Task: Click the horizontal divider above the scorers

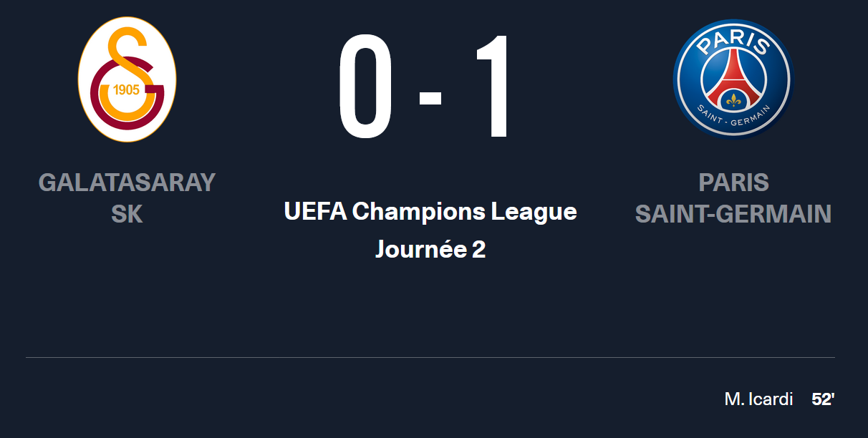Action: tap(430, 357)
